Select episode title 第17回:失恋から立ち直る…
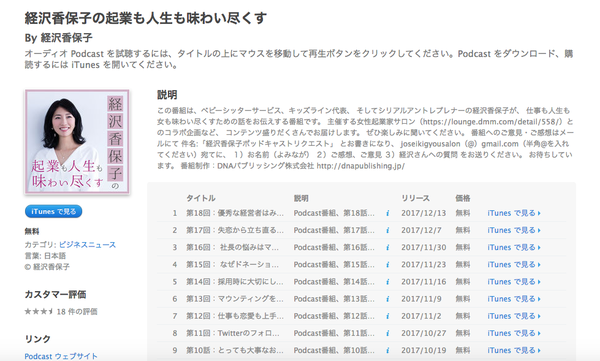The image size is (600, 361). click(x=235, y=230)
